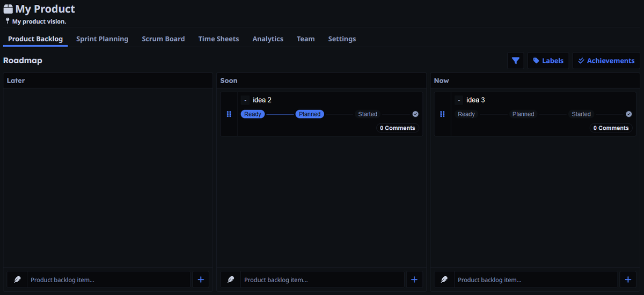
Task: Set idea 3 status to Started
Action: click(581, 114)
